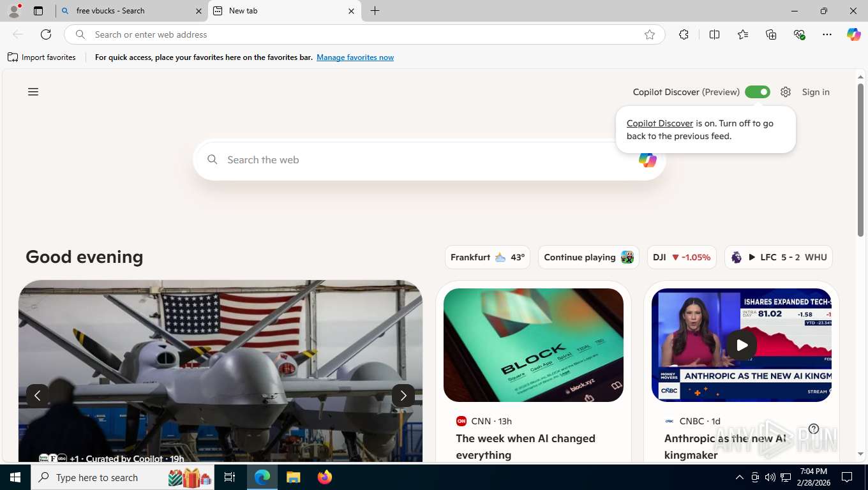
Task: Open the hamburger menu on the page
Action: (33, 92)
